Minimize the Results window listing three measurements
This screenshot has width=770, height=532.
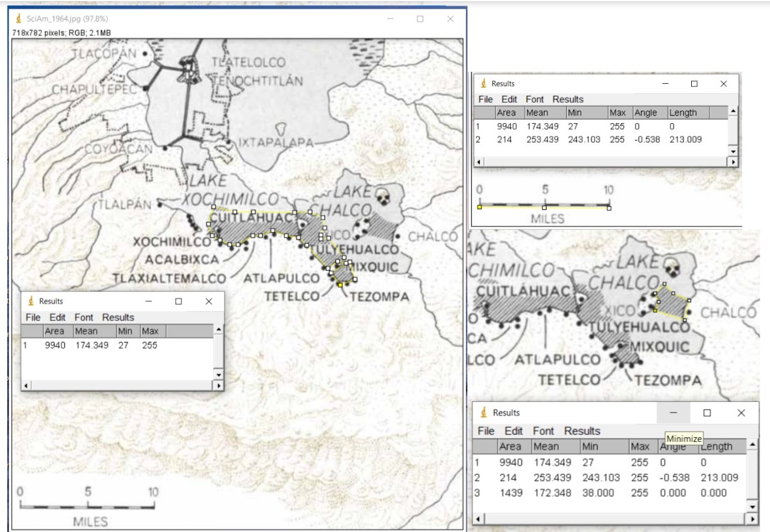673,413
